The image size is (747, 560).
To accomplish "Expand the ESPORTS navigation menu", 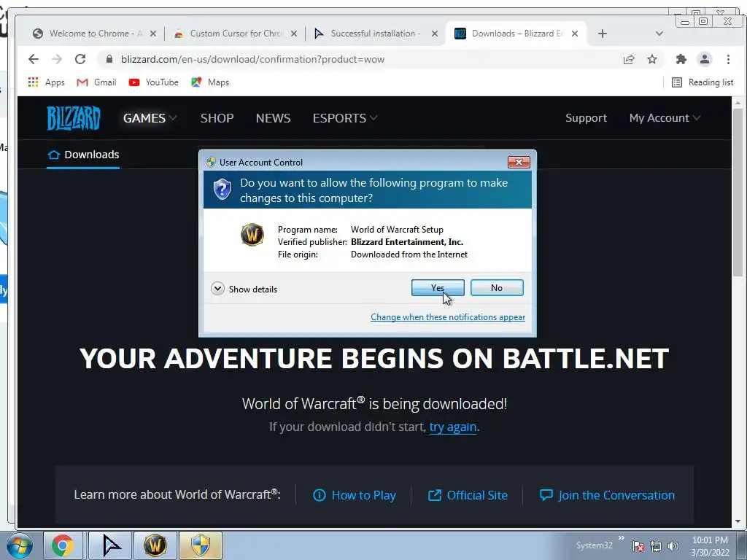I will pos(345,118).
